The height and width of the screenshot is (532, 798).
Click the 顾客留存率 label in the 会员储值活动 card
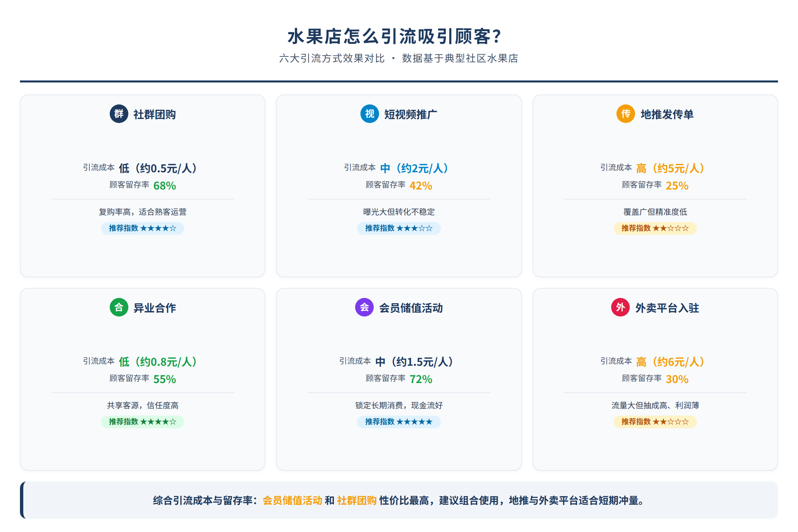385,378
